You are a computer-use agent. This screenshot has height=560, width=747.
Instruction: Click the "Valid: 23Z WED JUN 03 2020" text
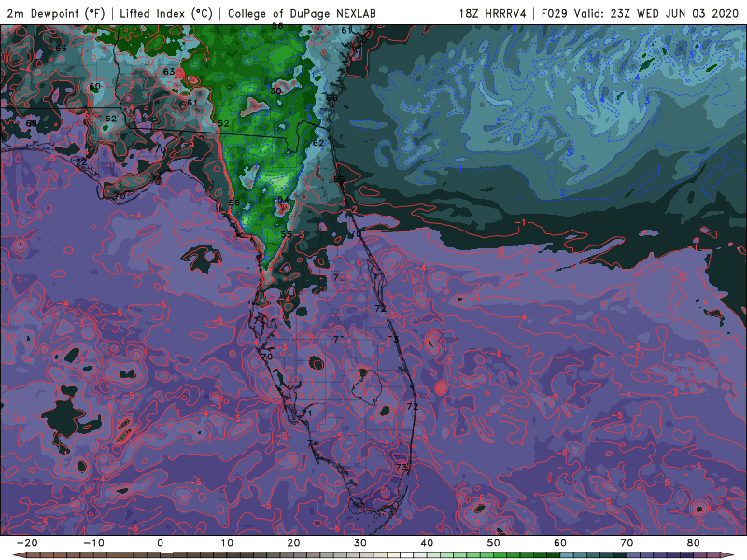(656, 13)
